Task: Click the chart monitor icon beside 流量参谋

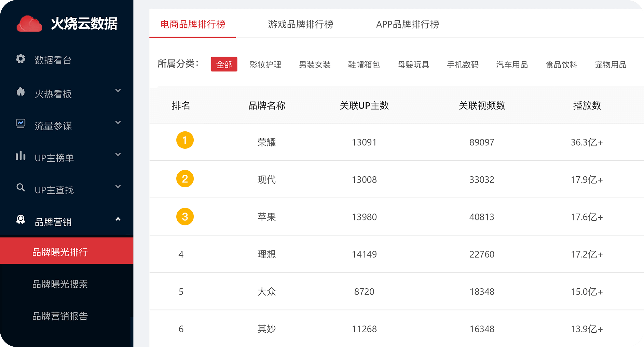Action: [x=21, y=123]
